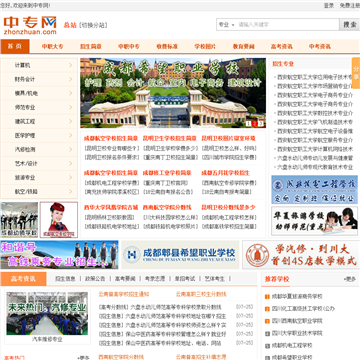
Task: Open the 昆明卫生学校招生简章 red headline
Action: click(x=170, y=138)
